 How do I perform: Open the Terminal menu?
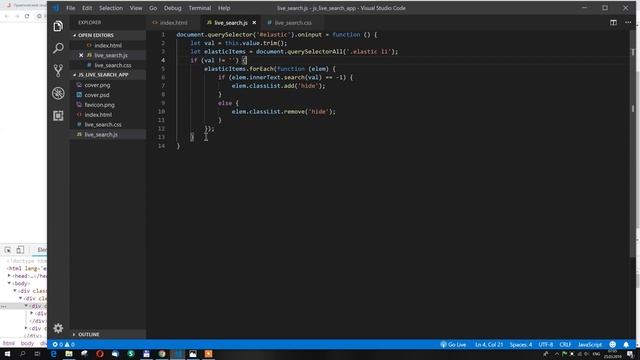click(200, 8)
